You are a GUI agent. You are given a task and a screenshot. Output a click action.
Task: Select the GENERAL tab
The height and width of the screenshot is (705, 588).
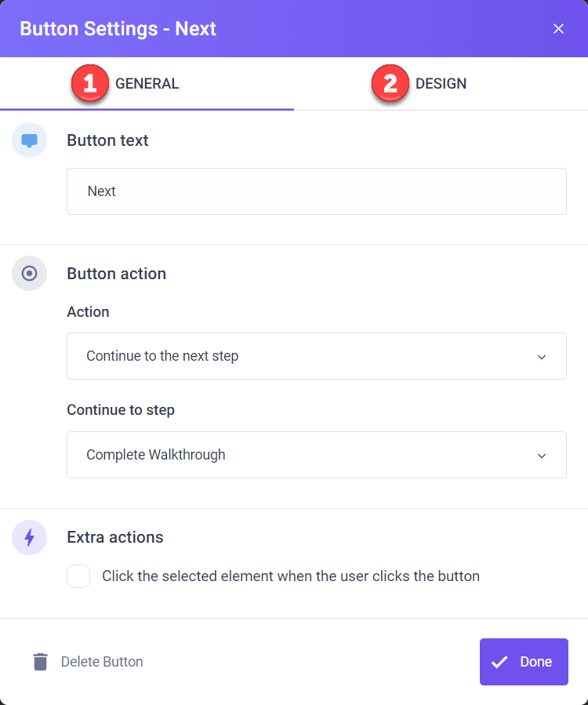(x=147, y=84)
